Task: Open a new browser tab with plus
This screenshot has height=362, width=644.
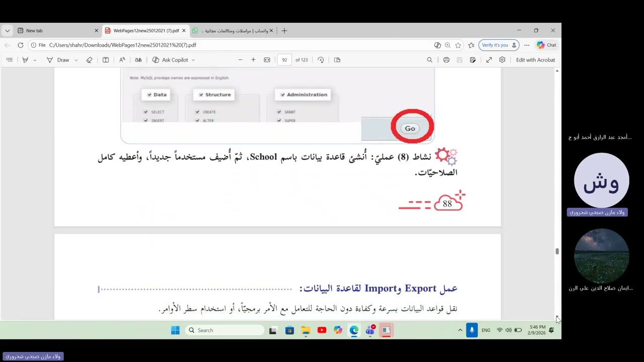Action: tap(284, 31)
